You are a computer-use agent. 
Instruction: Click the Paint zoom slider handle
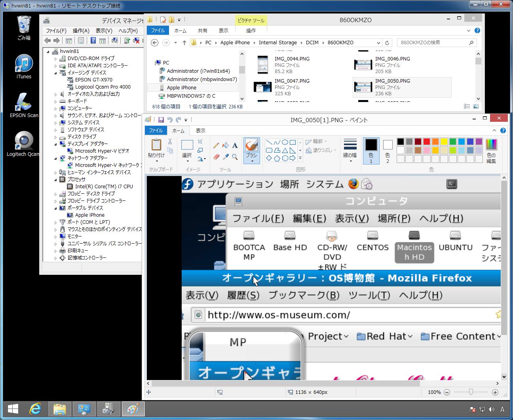[471, 392]
